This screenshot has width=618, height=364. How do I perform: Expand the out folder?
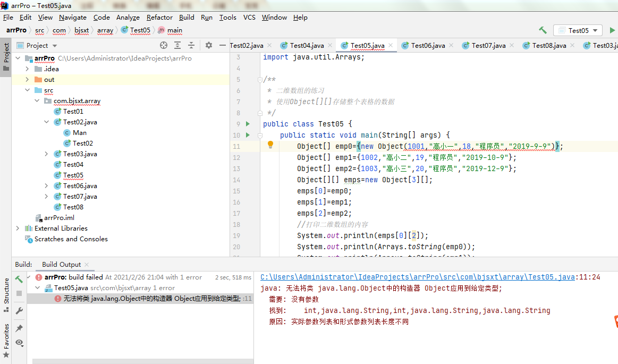(x=27, y=79)
